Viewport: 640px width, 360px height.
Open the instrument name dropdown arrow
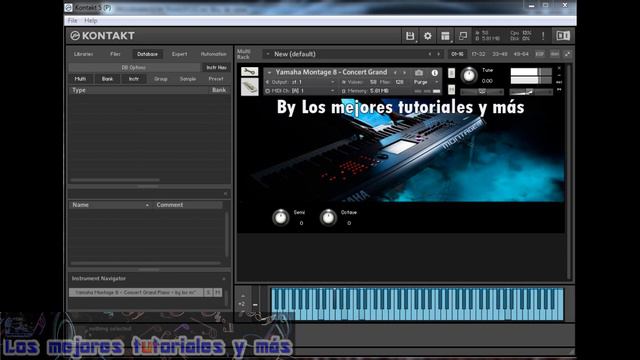coord(269,72)
